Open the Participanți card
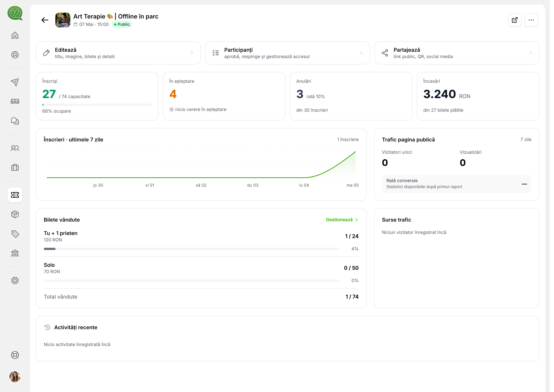 (287, 53)
